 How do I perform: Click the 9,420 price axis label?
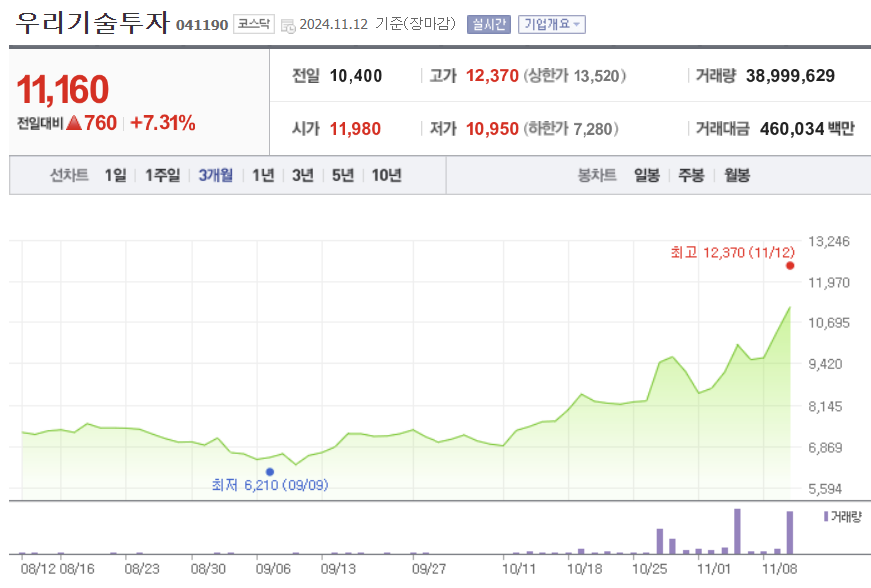(x=825, y=364)
